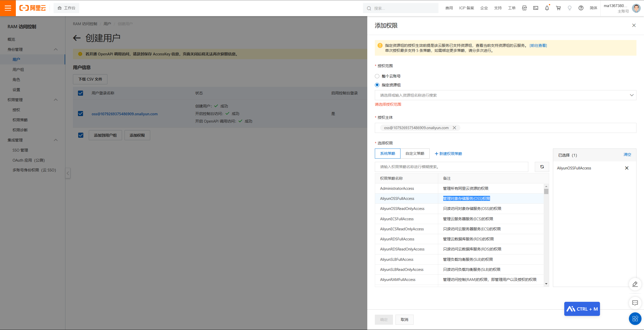Open the resource group search dropdown
This screenshot has height=330, width=644.
pyautogui.click(x=505, y=95)
